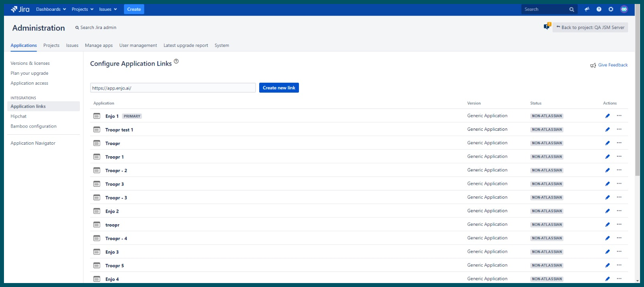Click Back to project: QA JSM Server

pyautogui.click(x=590, y=27)
